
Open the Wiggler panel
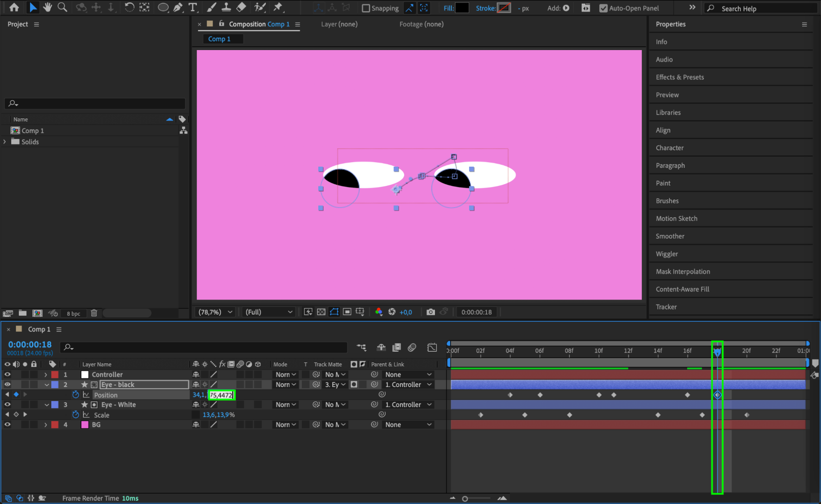click(667, 254)
